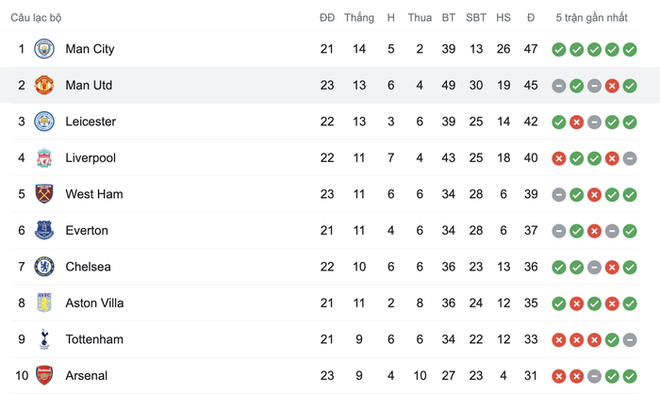Click the Man Utd club crest

[x=44, y=85]
